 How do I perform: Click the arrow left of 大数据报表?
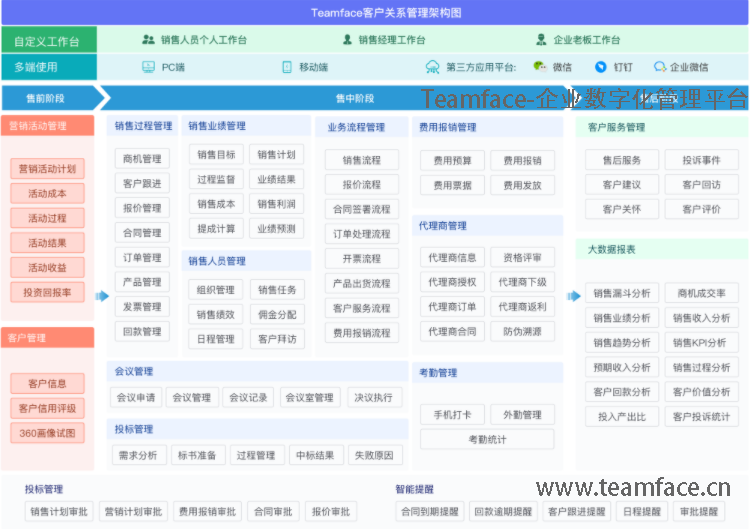coord(572,296)
